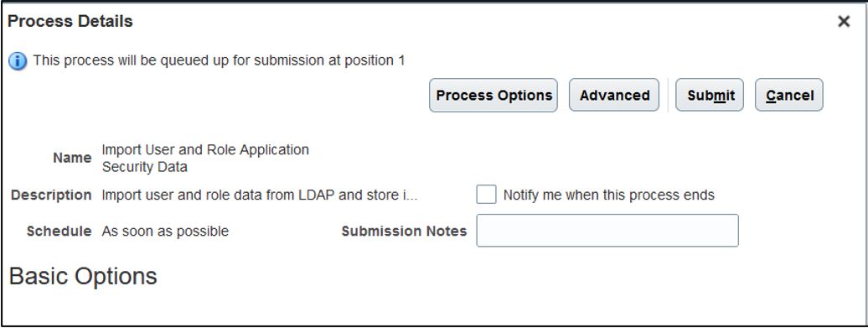This screenshot has width=868, height=328.
Task: Switch to Advanced options mode
Action: pos(614,96)
